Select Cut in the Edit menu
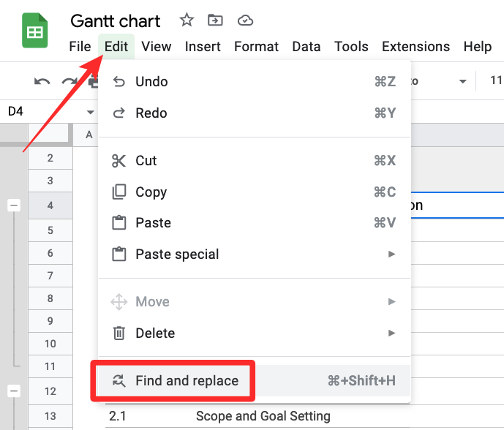Image resolution: width=504 pixels, height=430 pixels. pos(255,161)
